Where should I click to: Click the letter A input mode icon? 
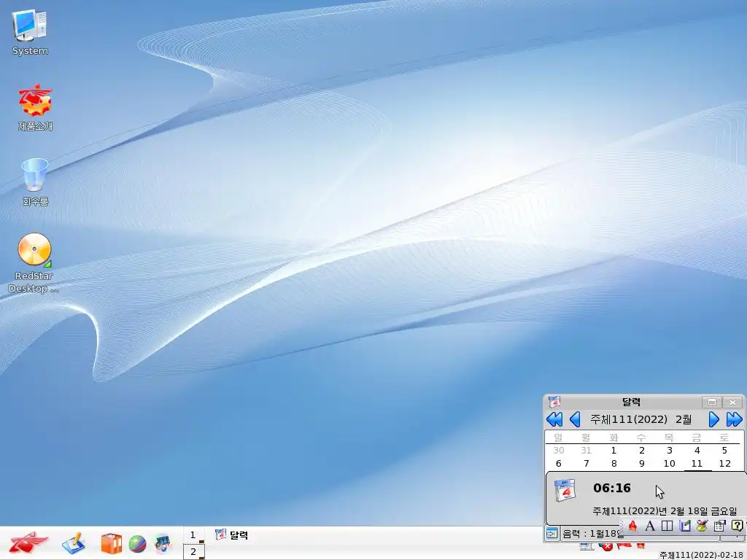click(x=650, y=526)
